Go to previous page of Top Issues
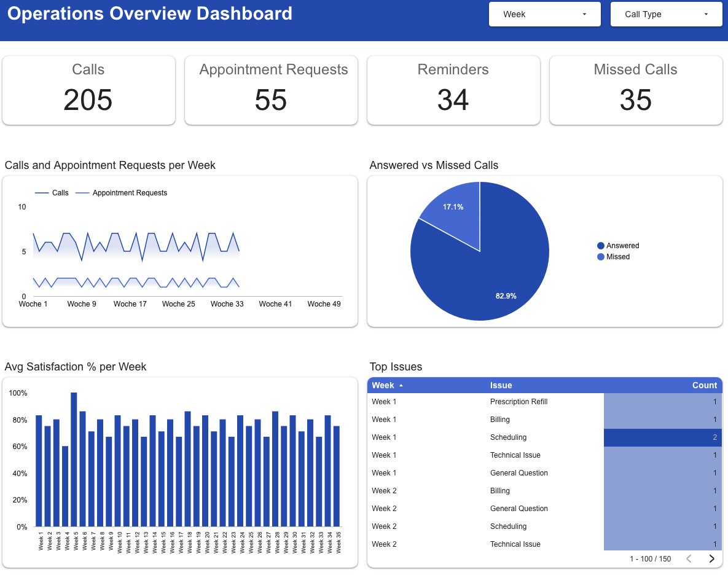Viewport: 728px width, 575px height. [x=689, y=558]
